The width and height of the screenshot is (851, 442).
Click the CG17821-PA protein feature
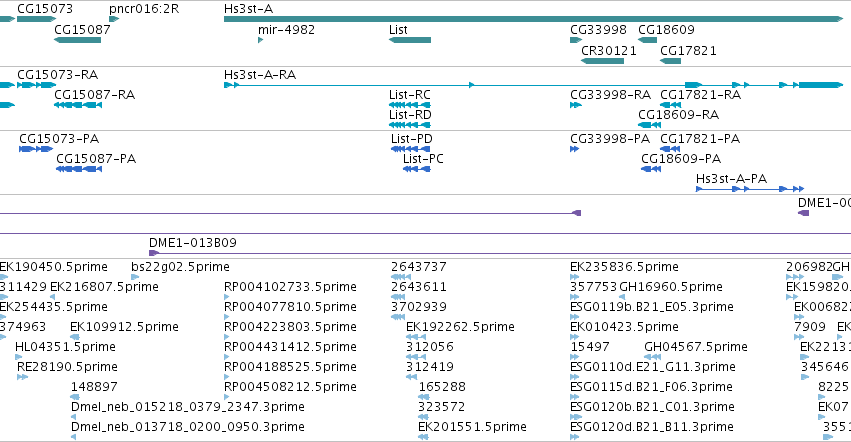670,149
